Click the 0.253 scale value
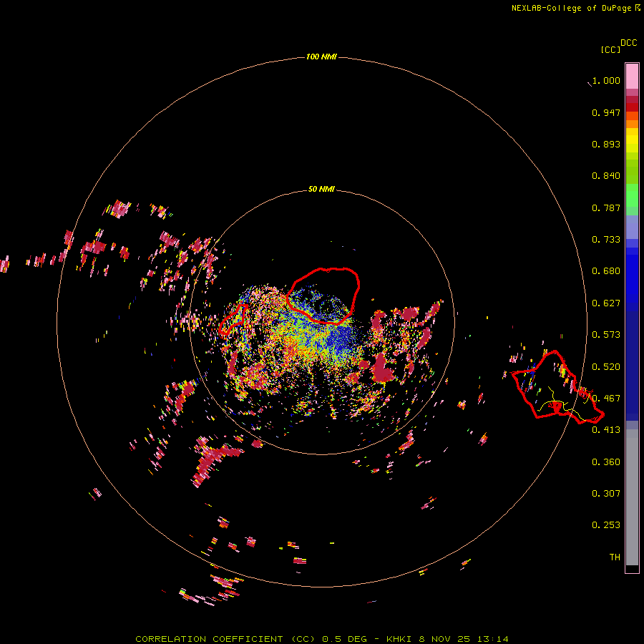Viewport: 644px width, 644px height. coord(606,525)
